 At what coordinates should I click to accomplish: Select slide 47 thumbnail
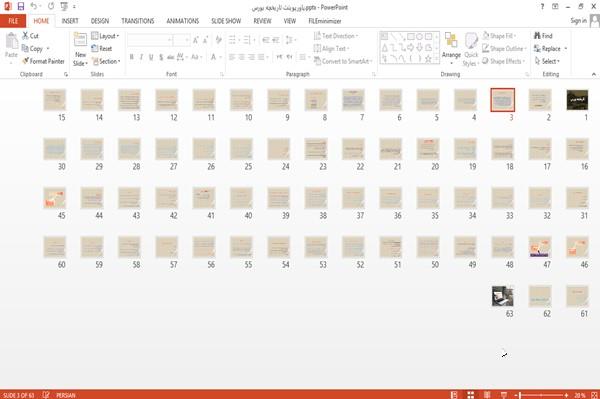pos(540,247)
